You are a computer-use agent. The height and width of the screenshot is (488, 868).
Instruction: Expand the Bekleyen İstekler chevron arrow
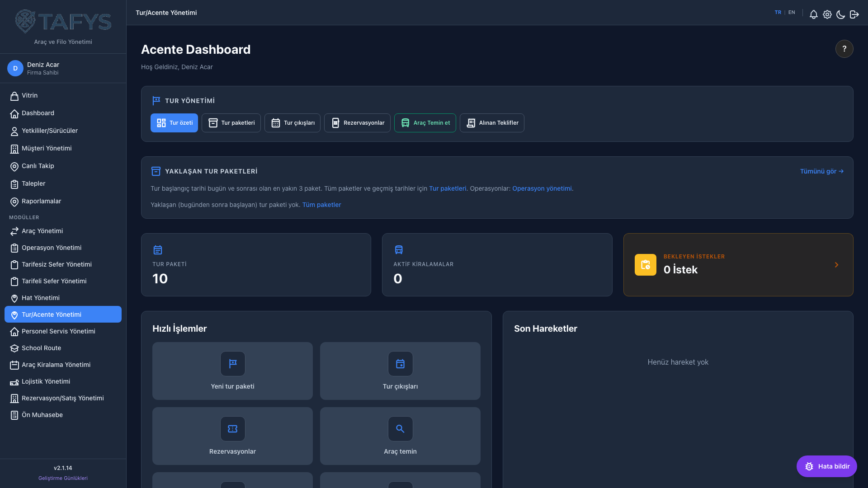836,265
